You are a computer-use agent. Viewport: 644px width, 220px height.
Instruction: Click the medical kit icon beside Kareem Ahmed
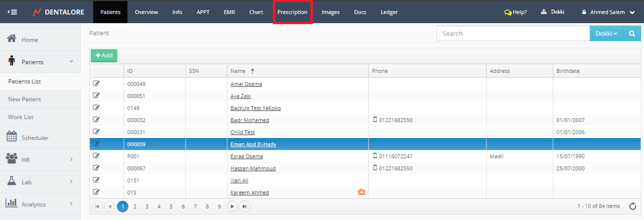[x=361, y=192]
